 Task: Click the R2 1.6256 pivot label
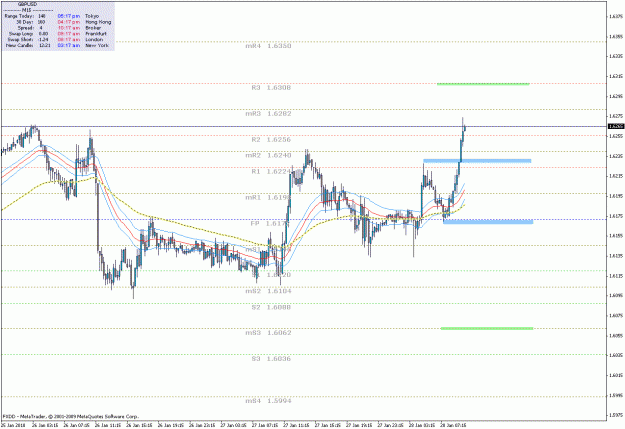click(271, 140)
